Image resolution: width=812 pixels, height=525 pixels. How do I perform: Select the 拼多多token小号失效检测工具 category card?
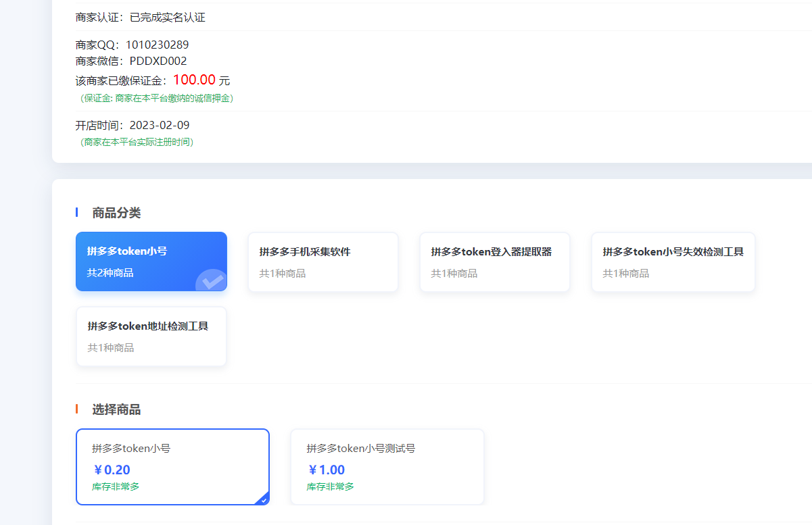[673, 262]
